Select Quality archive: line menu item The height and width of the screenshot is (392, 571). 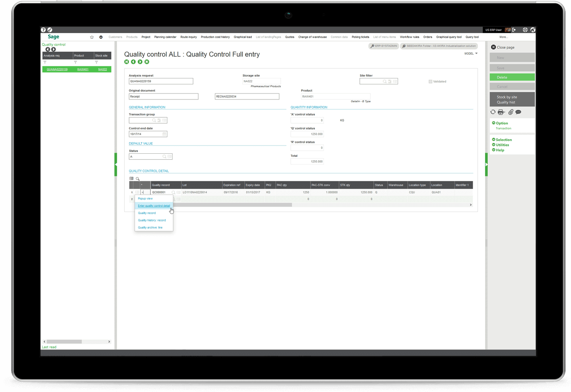point(154,227)
